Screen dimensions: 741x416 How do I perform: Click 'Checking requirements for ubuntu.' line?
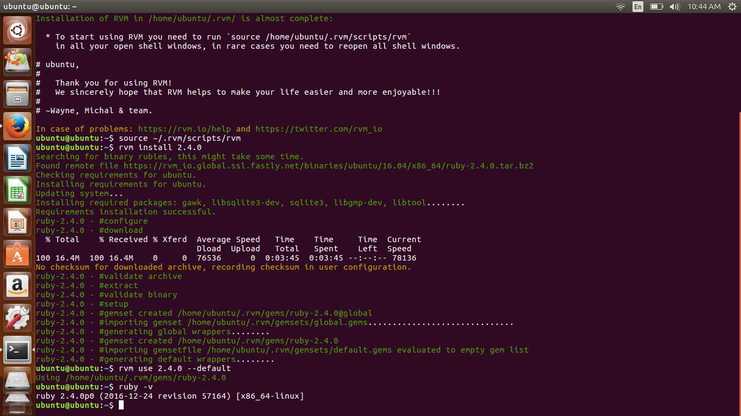click(x=116, y=175)
